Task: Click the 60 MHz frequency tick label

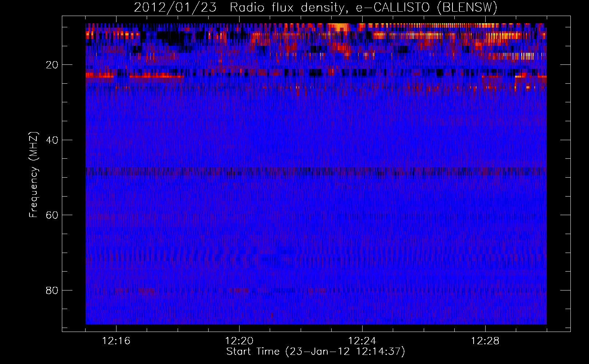Action: click(x=52, y=215)
